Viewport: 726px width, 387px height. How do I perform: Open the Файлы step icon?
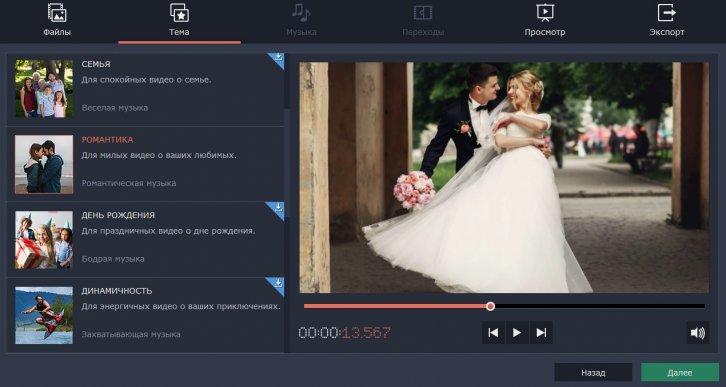pyautogui.click(x=57, y=12)
